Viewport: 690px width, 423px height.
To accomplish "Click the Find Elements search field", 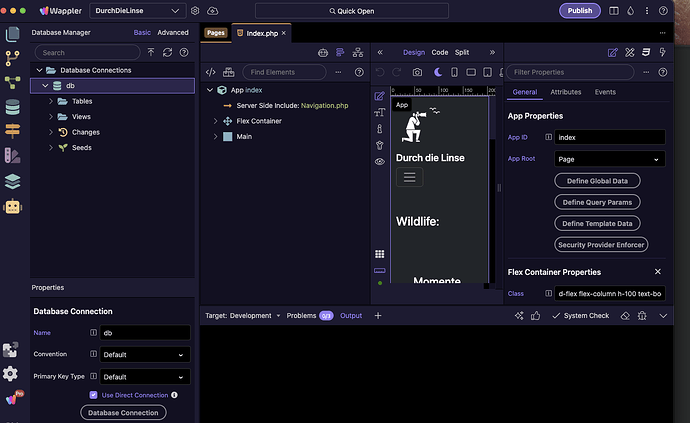I will pyautogui.click(x=284, y=72).
